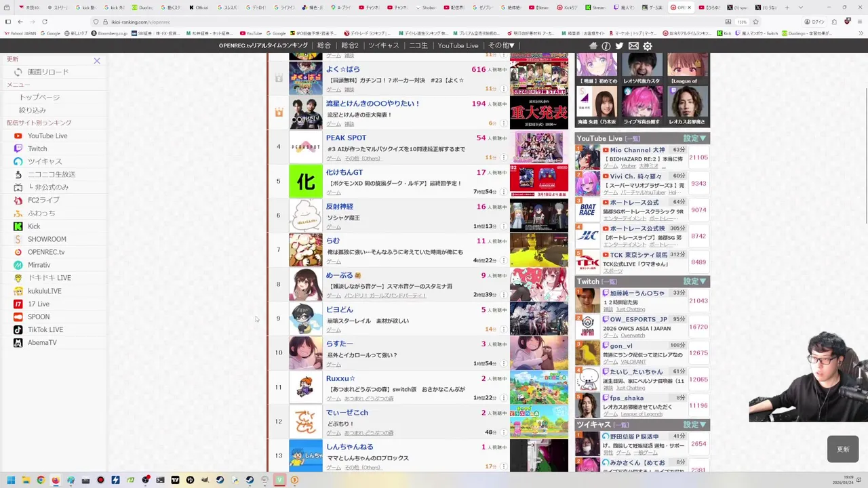Open options menu for ピヨどん row
The width and height of the screenshot is (868, 488).
pos(503,329)
